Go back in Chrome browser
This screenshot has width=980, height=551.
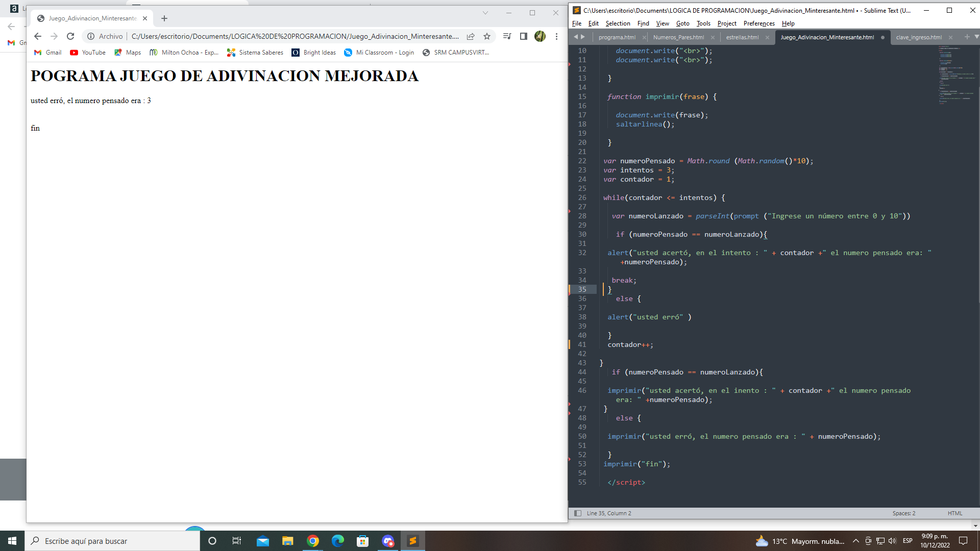[38, 36]
